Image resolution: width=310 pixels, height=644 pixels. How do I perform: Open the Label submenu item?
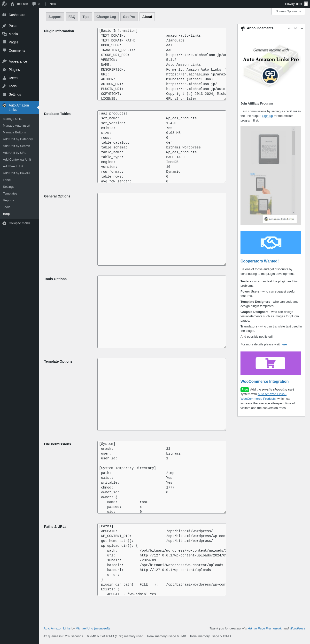point(7,180)
